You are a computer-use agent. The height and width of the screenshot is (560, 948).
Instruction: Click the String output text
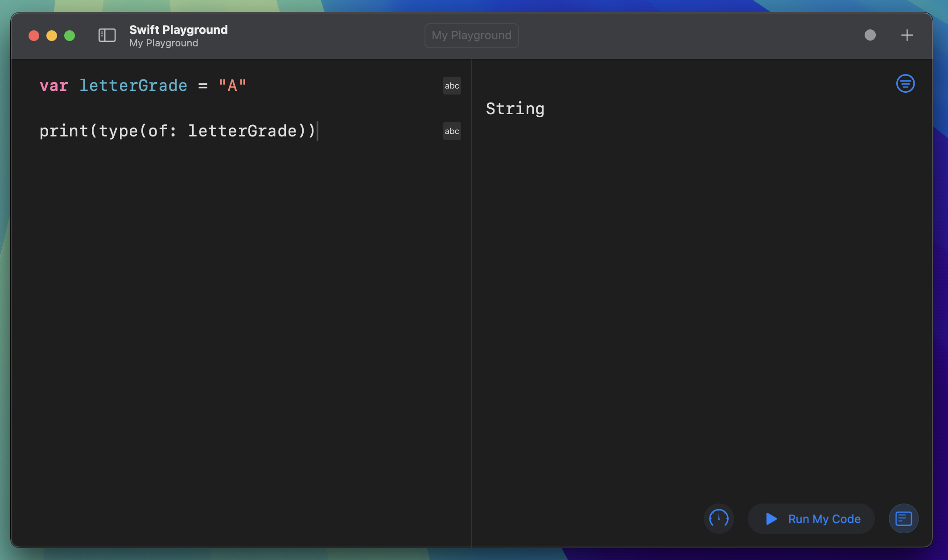point(515,109)
